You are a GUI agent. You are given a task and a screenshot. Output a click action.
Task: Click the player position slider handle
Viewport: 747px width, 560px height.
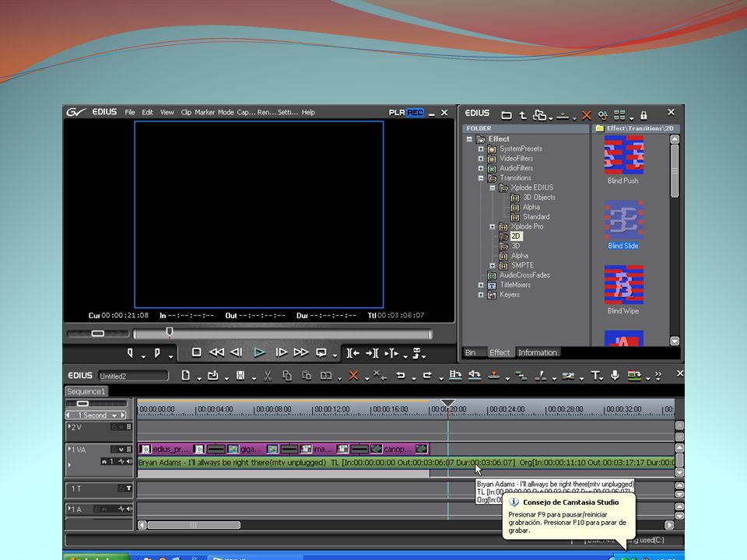(169, 332)
